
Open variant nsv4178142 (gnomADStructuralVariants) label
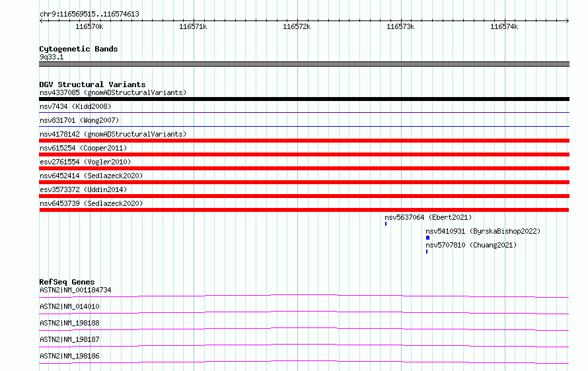(x=113, y=134)
